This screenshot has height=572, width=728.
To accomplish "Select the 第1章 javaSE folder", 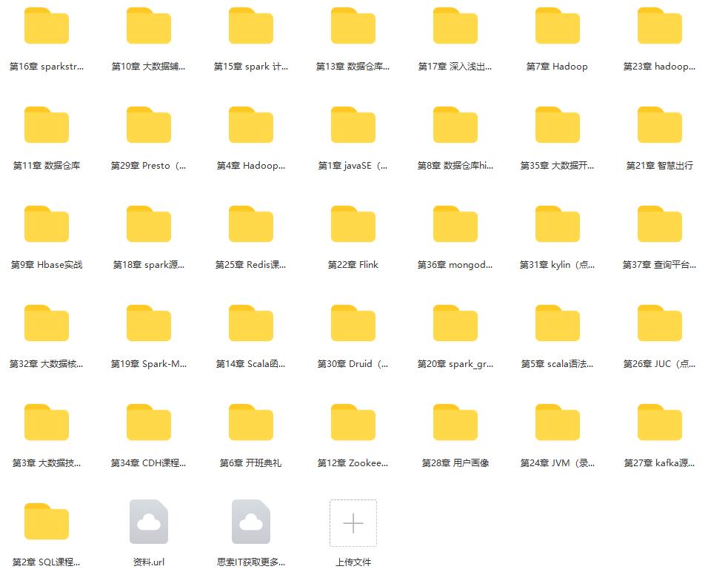I will pos(353,126).
